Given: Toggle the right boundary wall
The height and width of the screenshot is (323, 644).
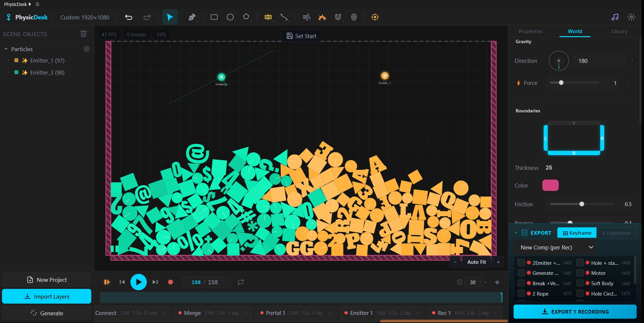Looking at the screenshot, I should click(x=602, y=138).
